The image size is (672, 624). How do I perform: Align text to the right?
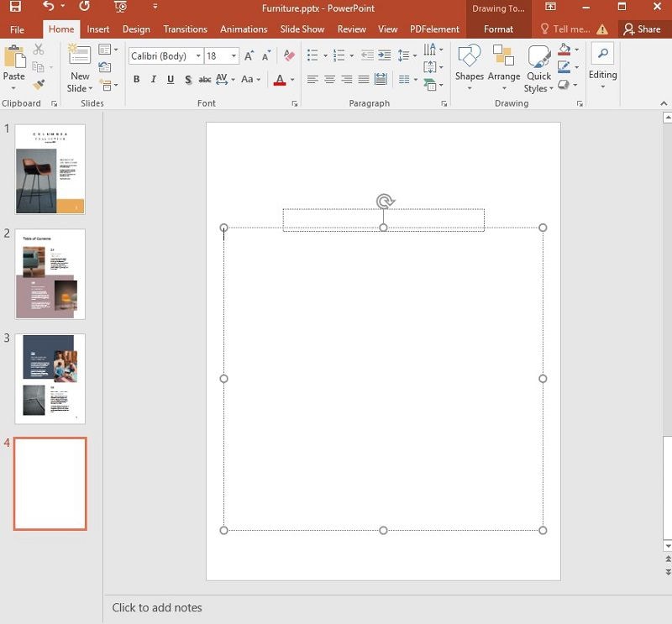coord(347,79)
